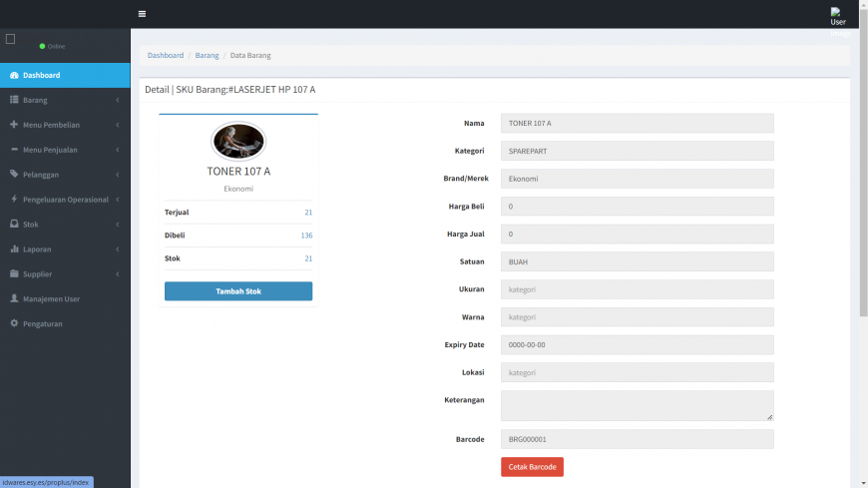Toggle the hamburger sidebar menu icon
This screenshot has width=868, height=488.
click(x=142, y=14)
